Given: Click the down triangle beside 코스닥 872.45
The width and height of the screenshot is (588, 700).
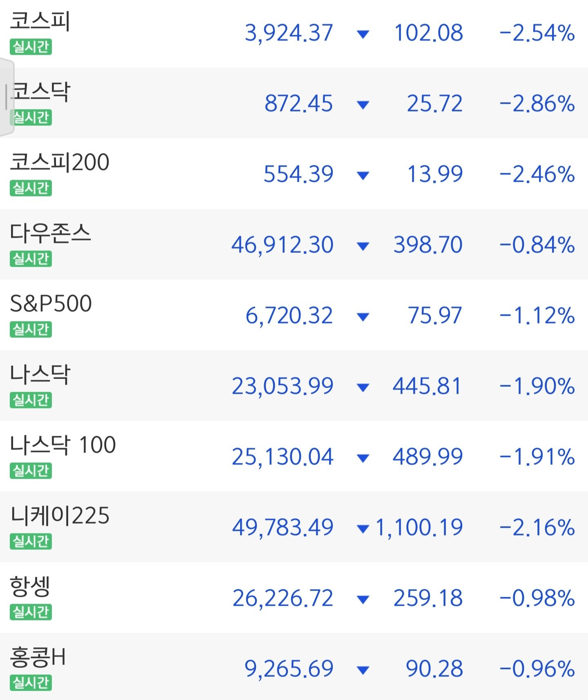Looking at the screenshot, I should point(363,105).
